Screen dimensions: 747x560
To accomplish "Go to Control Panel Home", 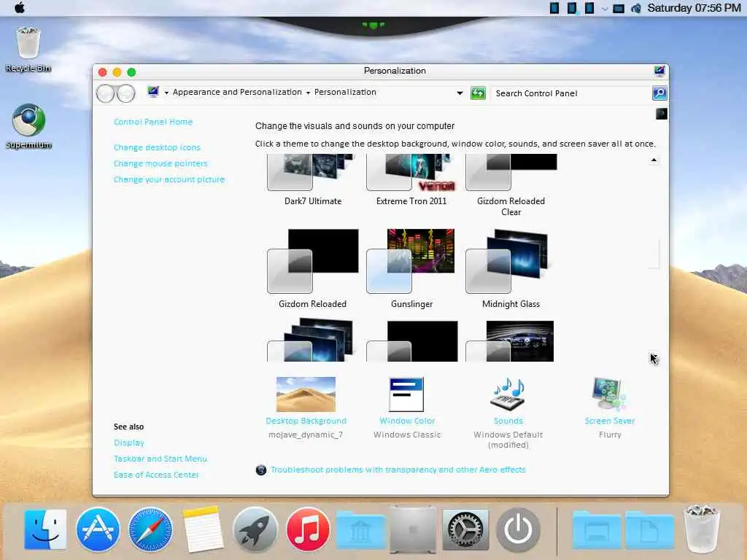I will click(x=153, y=122).
